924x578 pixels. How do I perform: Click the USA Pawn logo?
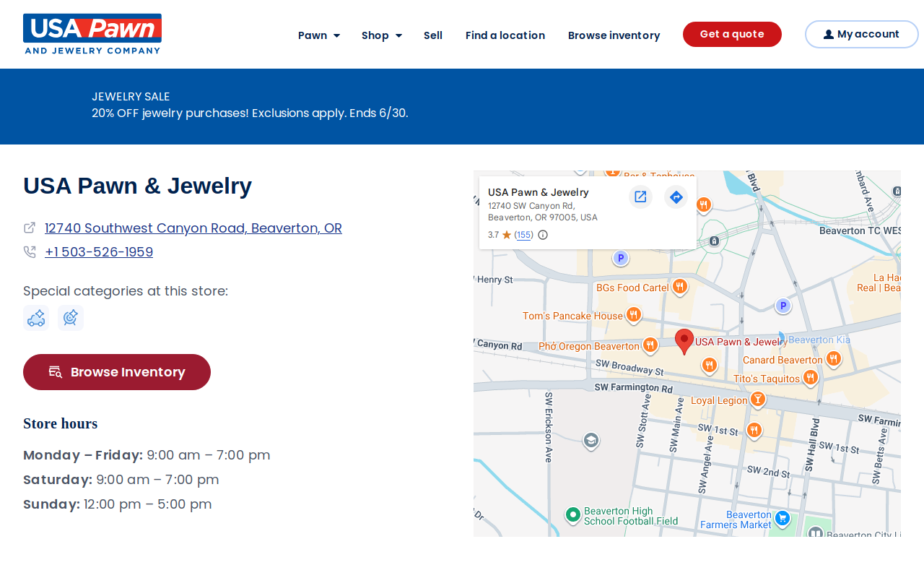point(92,34)
